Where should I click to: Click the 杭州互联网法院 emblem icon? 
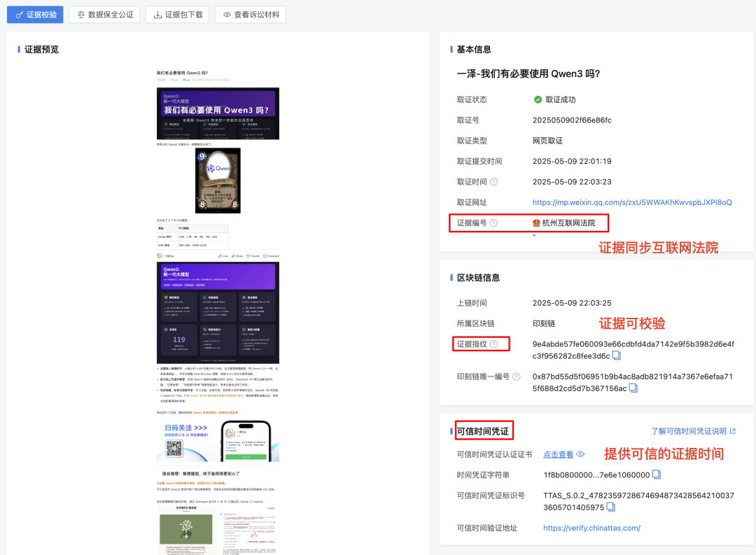tap(536, 223)
